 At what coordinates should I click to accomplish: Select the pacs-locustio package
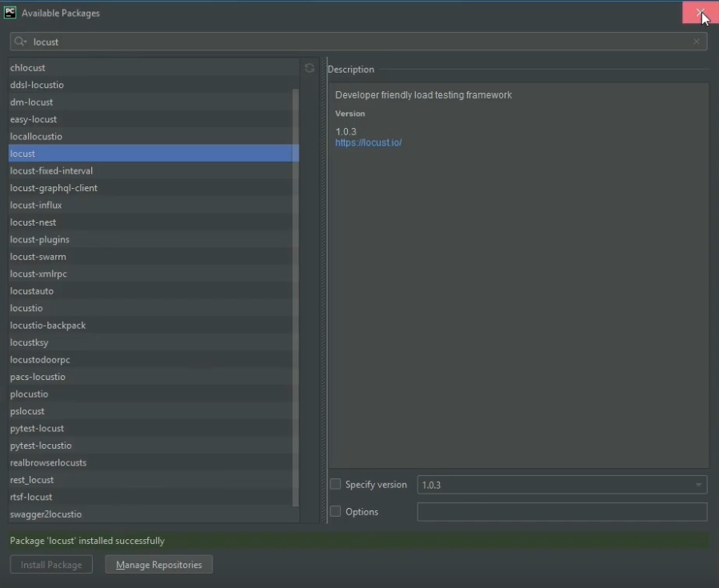(154, 377)
